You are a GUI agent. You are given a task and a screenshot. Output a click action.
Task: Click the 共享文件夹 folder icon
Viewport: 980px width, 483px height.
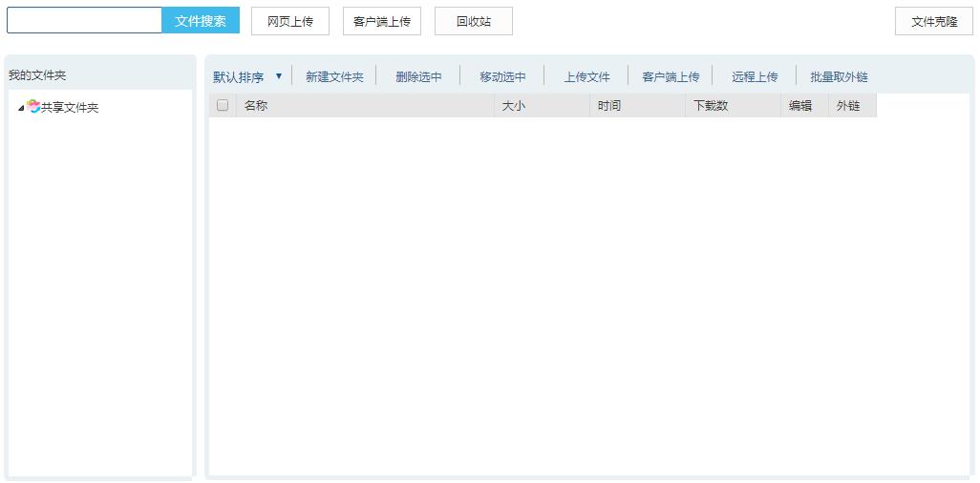[33, 107]
